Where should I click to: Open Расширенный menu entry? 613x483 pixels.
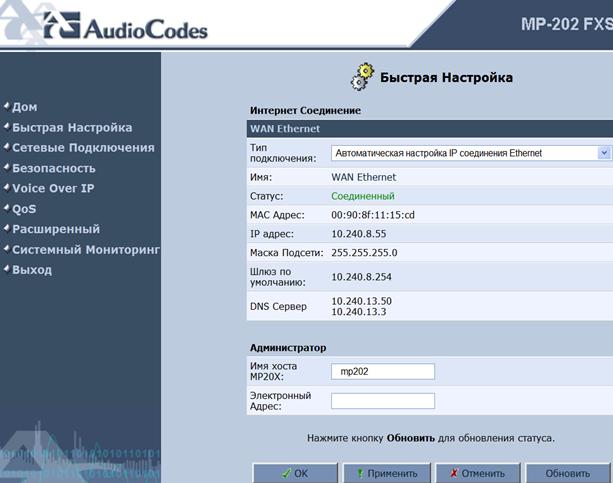56,229
